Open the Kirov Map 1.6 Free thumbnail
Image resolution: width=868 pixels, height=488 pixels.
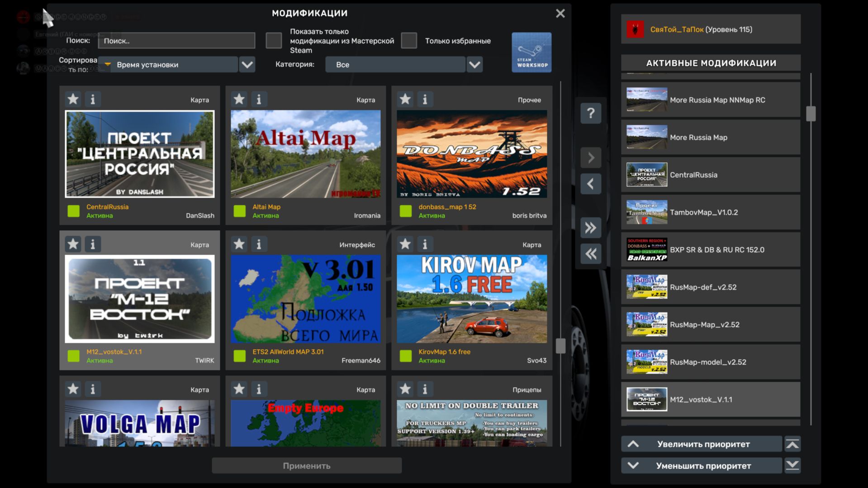(472, 299)
